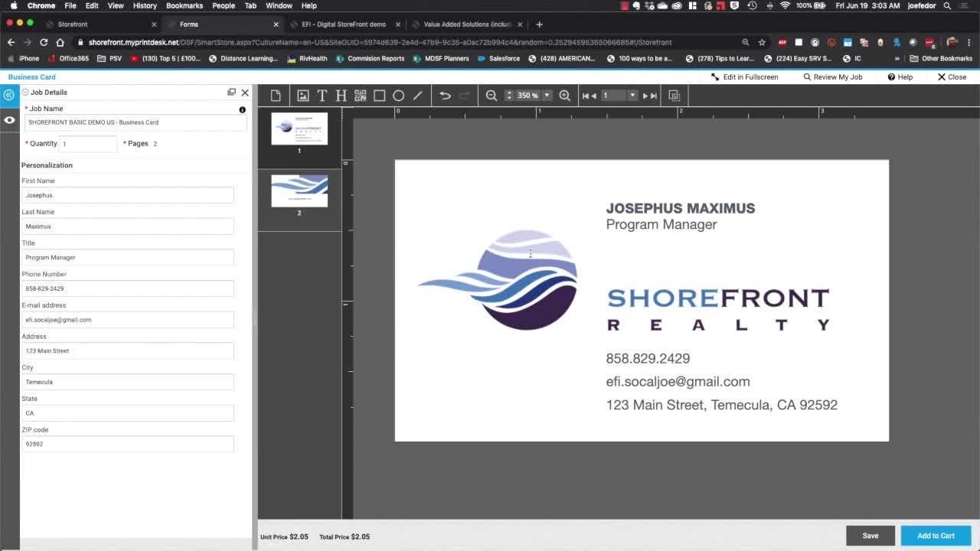The image size is (980, 551).
Task: Click the Quantity input field
Action: pos(88,144)
